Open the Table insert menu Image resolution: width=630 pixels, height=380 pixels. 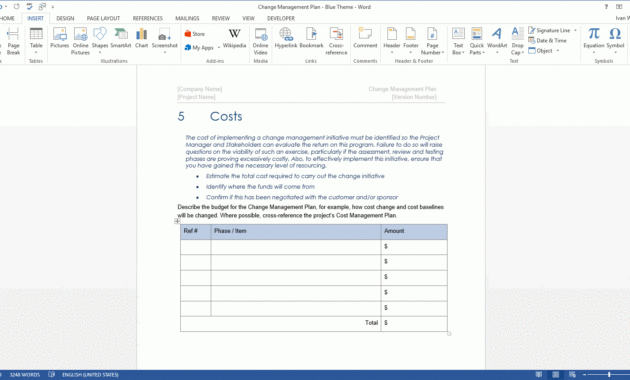tap(36, 41)
